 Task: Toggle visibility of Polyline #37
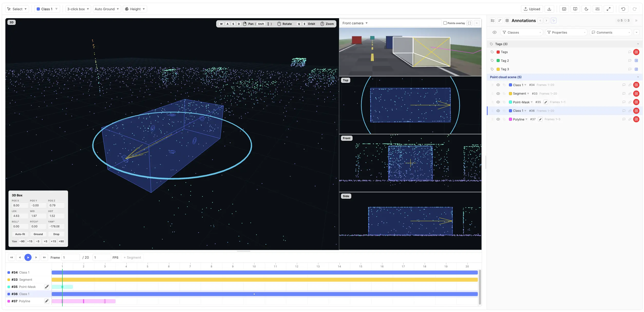[498, 119]
